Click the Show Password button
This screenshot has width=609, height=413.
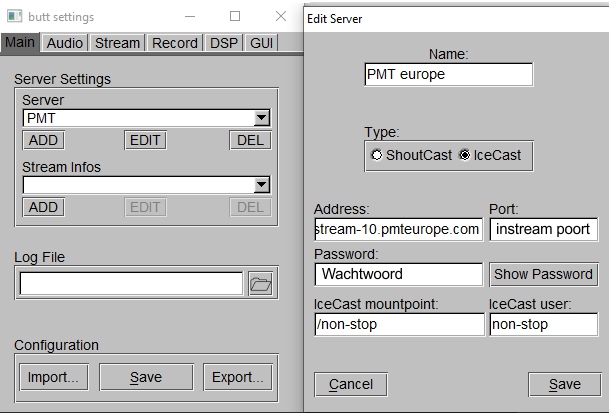click(x=543, y=274)
